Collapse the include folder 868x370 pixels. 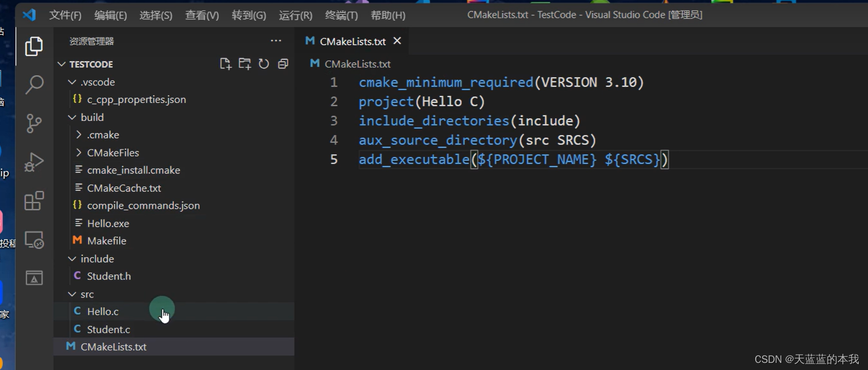click(72, 259)
